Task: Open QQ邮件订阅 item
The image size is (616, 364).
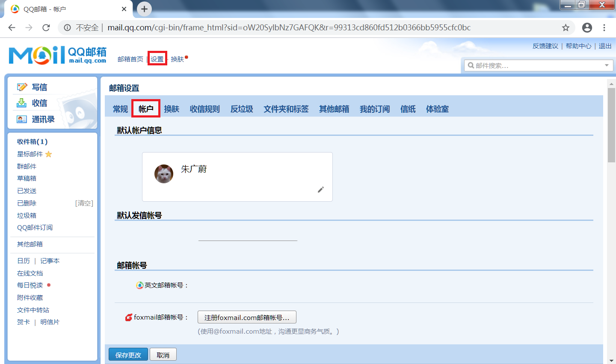Action: point(35,227)
